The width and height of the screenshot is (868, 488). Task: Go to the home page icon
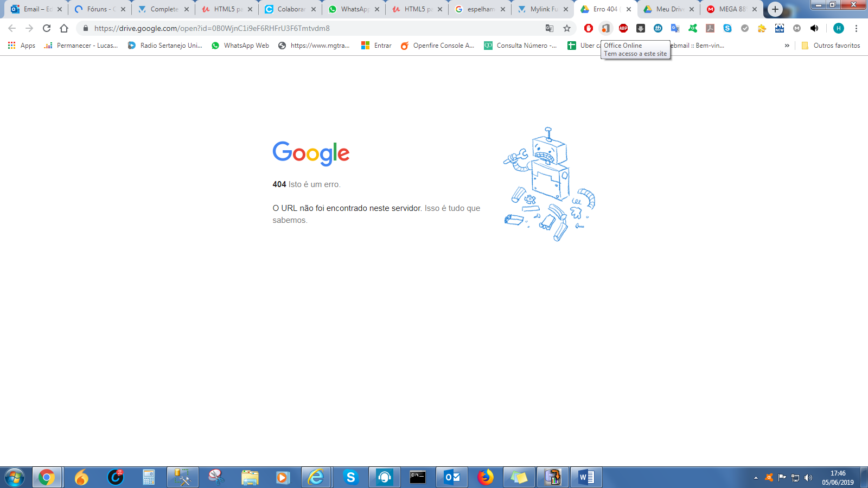coord(64,28)
